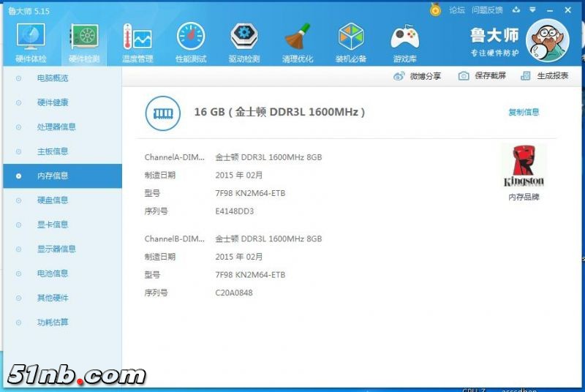The height and width of the screenshot is (392, 585).
Task: Select 电脑概览 in the sidebar
Action: (53, 78)
